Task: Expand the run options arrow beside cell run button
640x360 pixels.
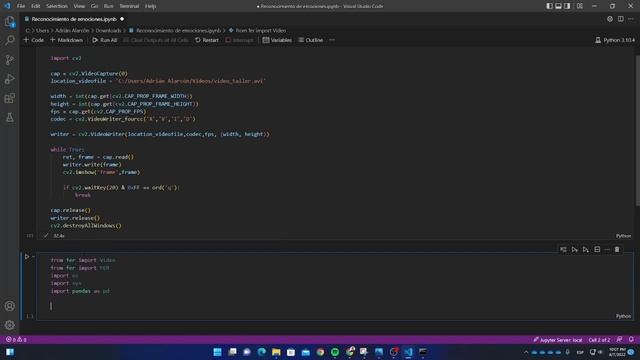Action: tap(33, 257)
